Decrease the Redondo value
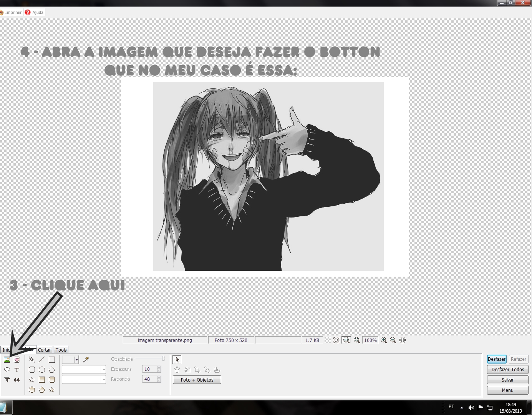The width and height of the screenshot is (532, 415). [x=159, y=381]
